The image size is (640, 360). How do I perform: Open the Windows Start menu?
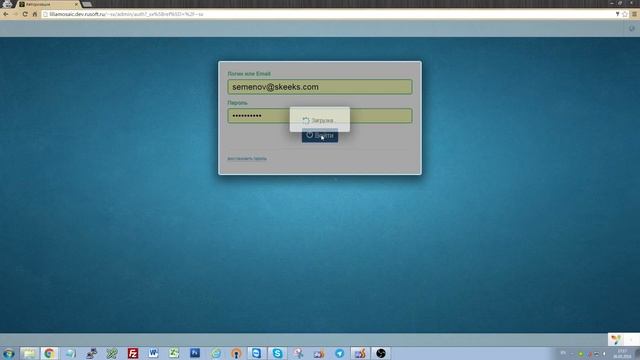pos(9,353)
